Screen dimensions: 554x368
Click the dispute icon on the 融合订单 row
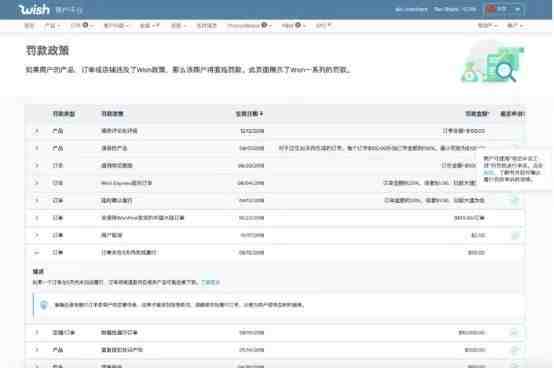tap(514, 332)
